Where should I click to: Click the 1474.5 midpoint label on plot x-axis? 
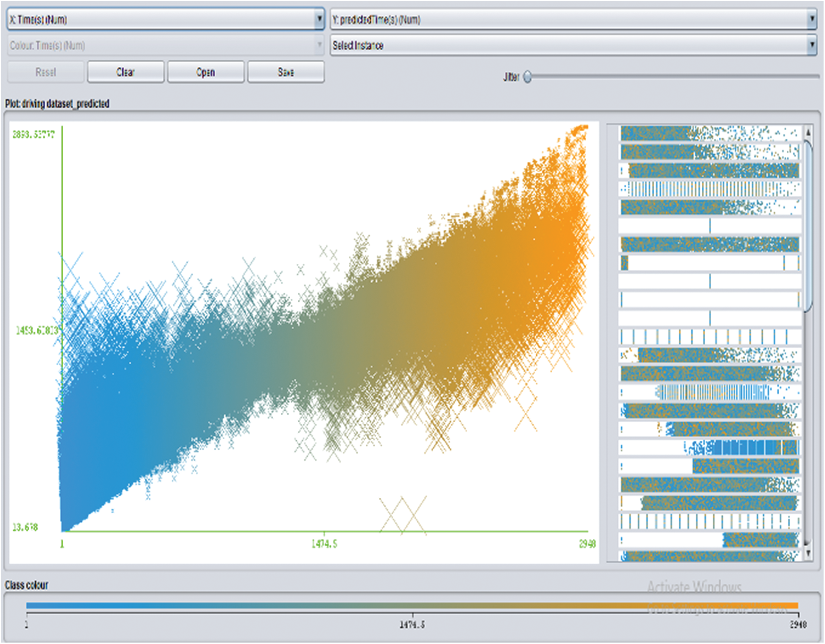coord(324,544)
